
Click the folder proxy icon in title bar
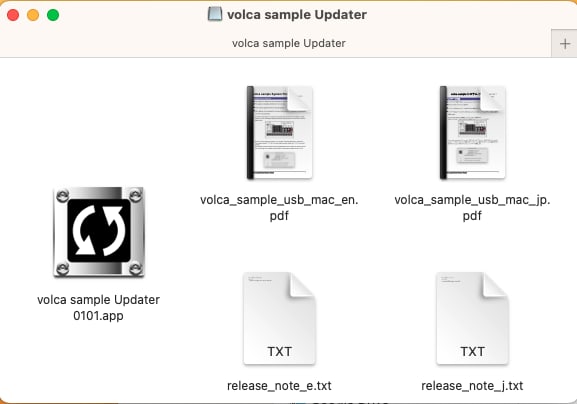point(215,14)
